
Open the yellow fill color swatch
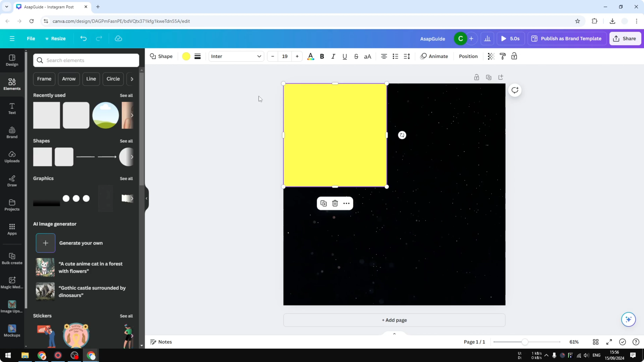[x=186, y=56]
